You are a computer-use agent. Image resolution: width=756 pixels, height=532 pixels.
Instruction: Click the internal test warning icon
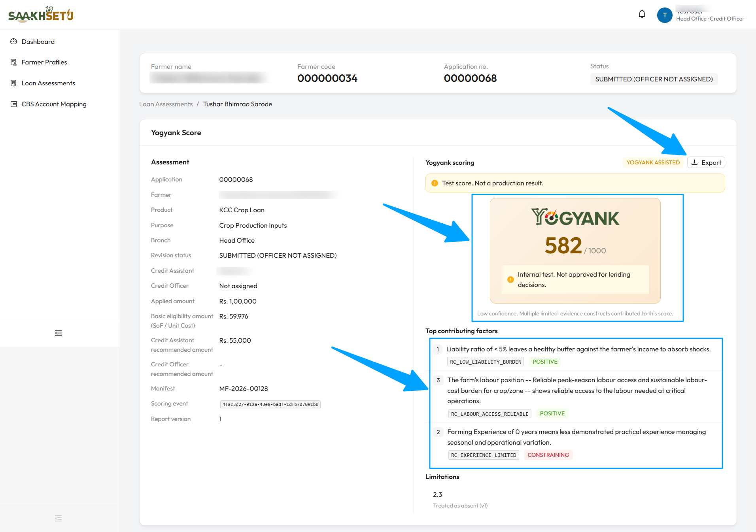click(x=510, y=279)
